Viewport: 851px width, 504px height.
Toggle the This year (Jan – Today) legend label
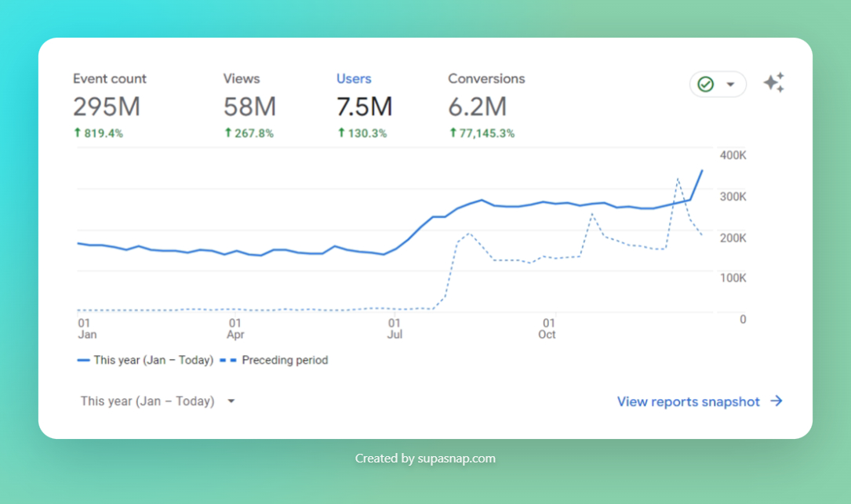[x=153, y=361]
